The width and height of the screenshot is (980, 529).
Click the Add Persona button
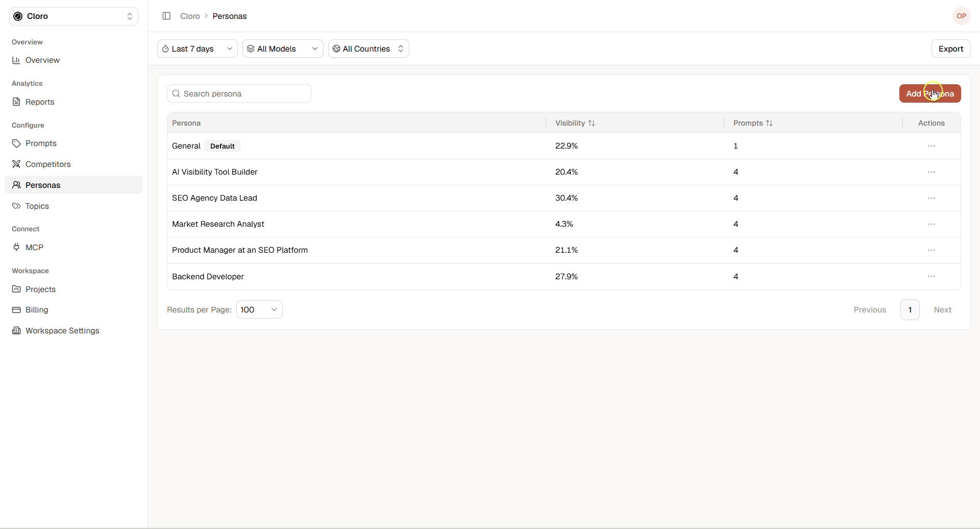click(930, 93)
